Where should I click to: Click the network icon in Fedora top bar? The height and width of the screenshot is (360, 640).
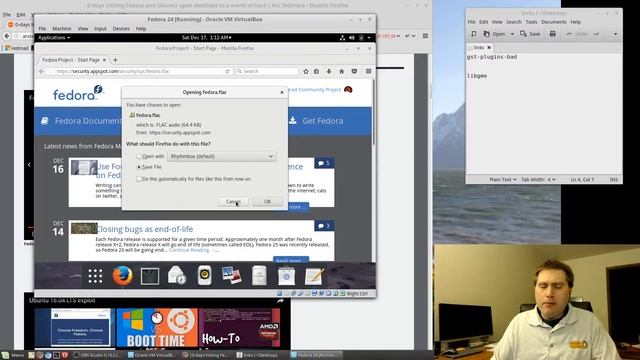click(x=342, y=38)
